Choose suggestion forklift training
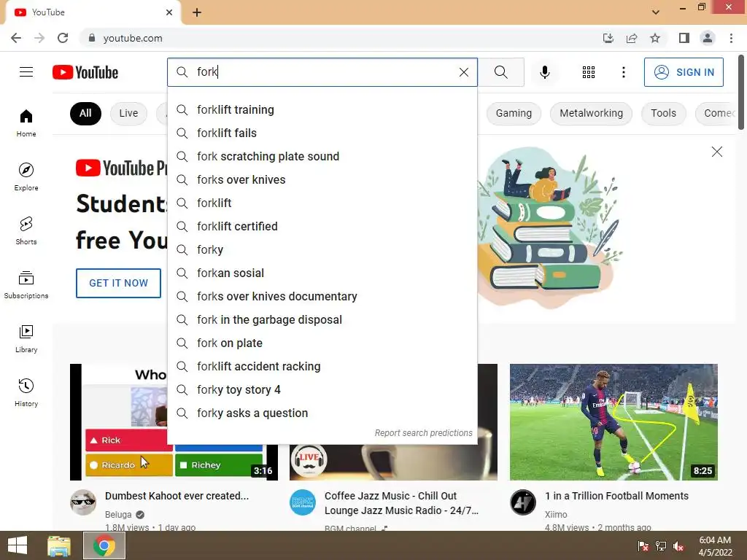This screenshot has height=560, width=747. coord(322,109)
